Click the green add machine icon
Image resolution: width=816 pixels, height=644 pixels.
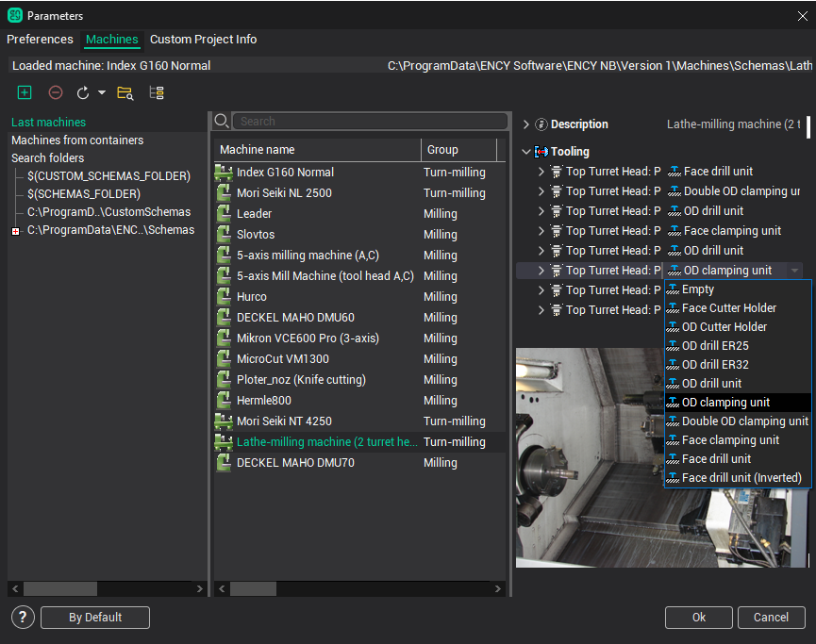pos(25,92)
